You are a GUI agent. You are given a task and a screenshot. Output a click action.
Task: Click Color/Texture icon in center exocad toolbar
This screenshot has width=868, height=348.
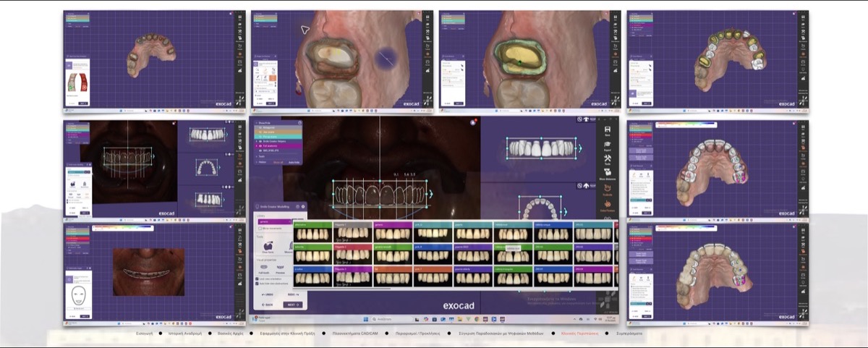[x=608, y=205]
